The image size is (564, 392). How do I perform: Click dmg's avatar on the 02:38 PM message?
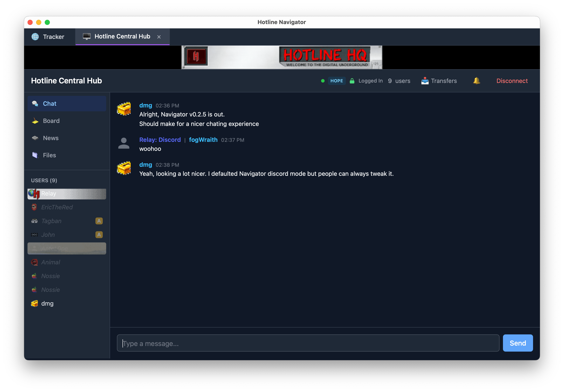(x=124, y=168)
